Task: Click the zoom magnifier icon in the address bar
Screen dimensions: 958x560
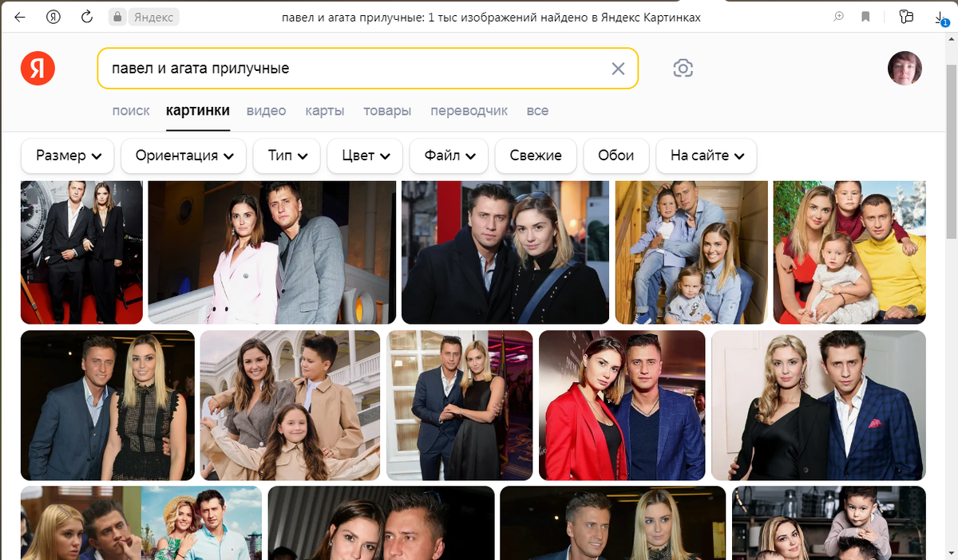Action: (839, 17)
